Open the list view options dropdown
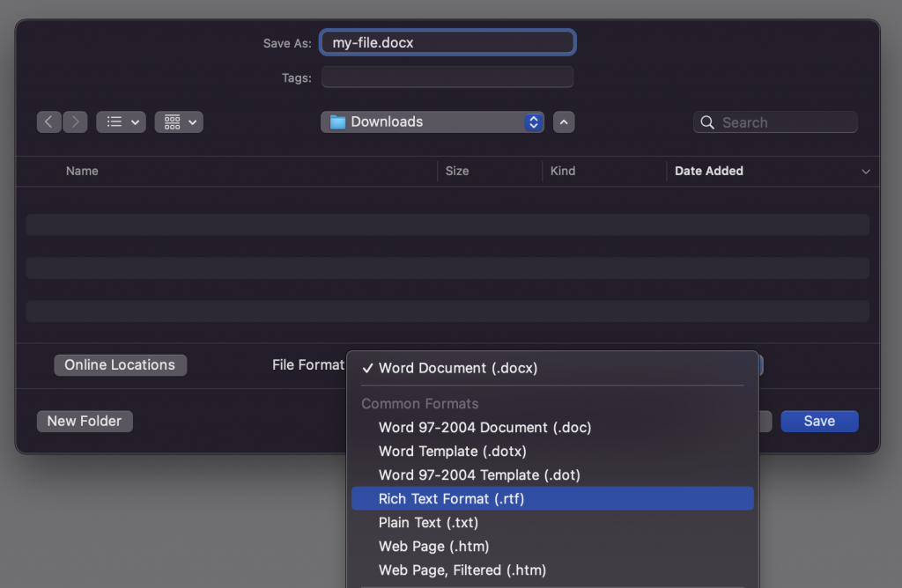This screenshot has width=902, height=588. click(x=122, y=122)
